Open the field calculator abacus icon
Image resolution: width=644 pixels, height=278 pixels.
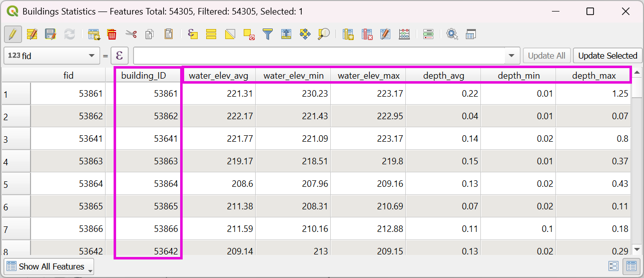404,34
